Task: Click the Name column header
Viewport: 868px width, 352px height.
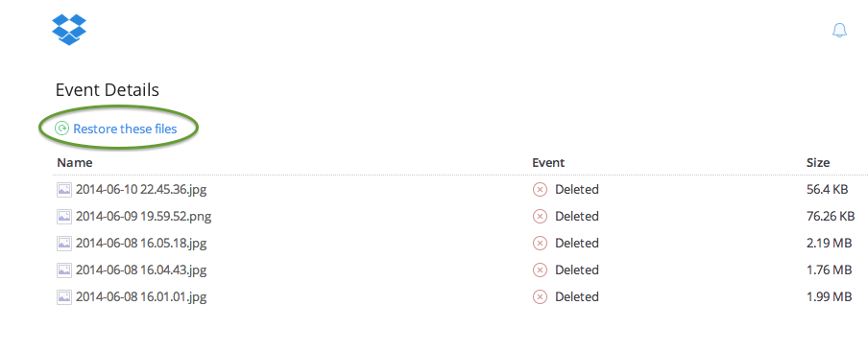Action: pyautogui.click(x=75, y=162)
